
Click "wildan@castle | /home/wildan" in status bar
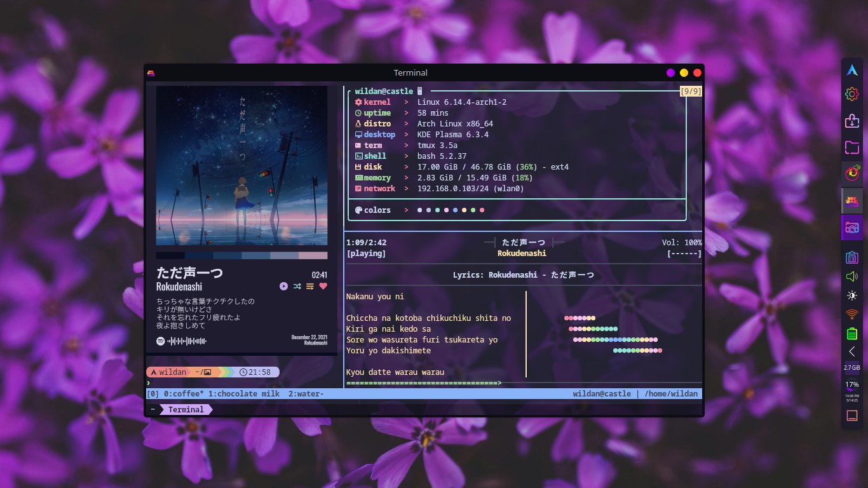[x=635, y=394]
